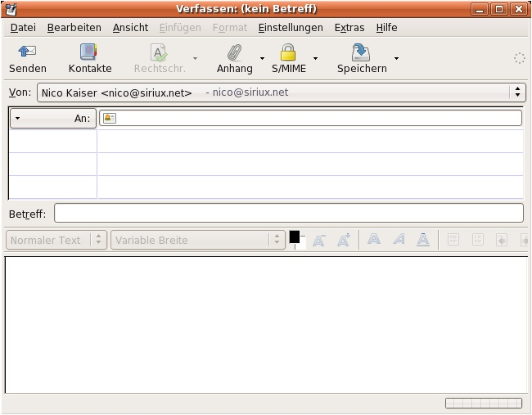Click into the message body area
Image resolution: width=532 pixels, height=415 pixels.
pos(266,325)
